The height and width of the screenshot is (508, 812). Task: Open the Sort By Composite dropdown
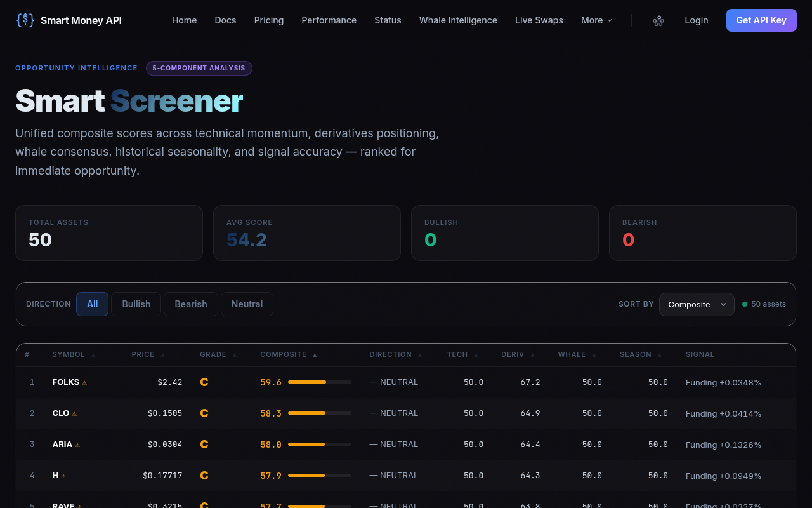click(697, 304)
